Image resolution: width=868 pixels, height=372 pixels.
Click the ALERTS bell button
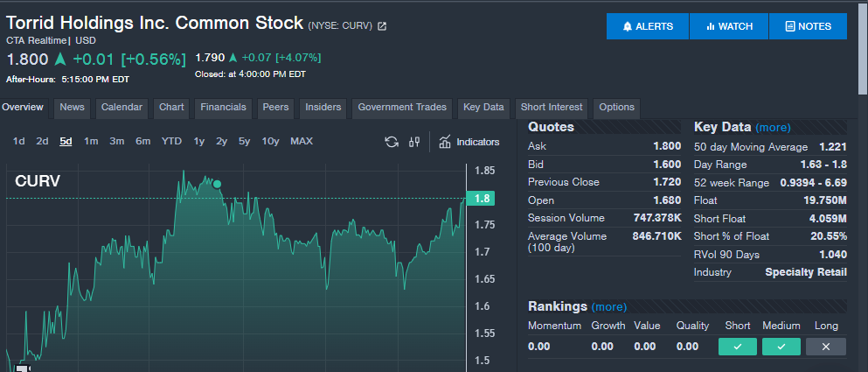pyautogui.click(x=648, y=26)
